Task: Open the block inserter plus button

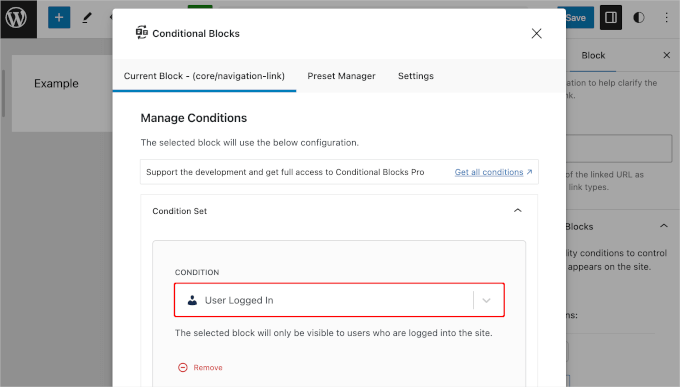Action: (x=59, y=18)
